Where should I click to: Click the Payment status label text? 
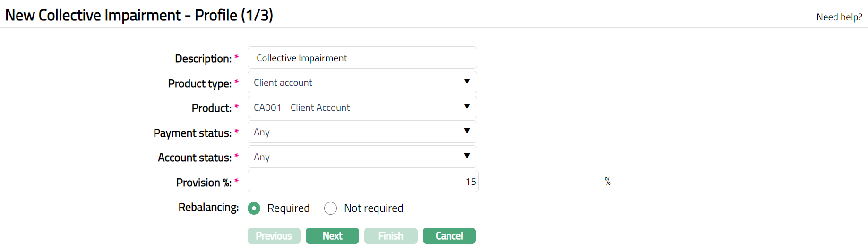(192, 133)
